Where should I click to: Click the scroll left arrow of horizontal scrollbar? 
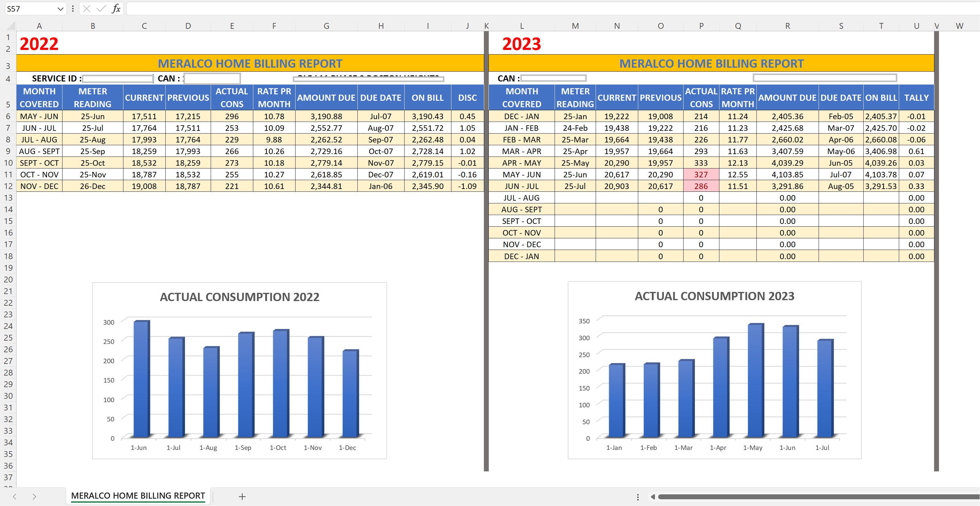(x=652, y=497)
